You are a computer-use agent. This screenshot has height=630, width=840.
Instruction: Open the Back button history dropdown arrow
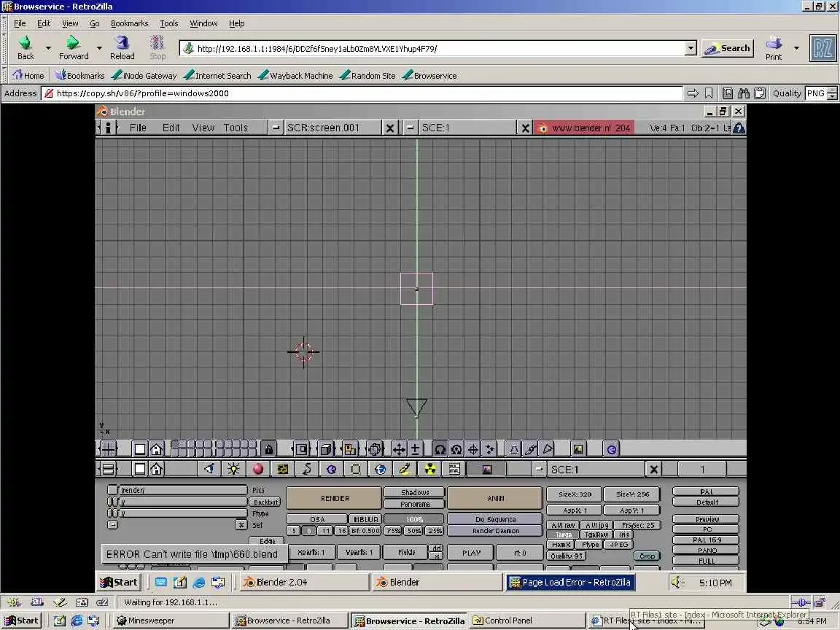pyautogui.click(x=47, y=47)
